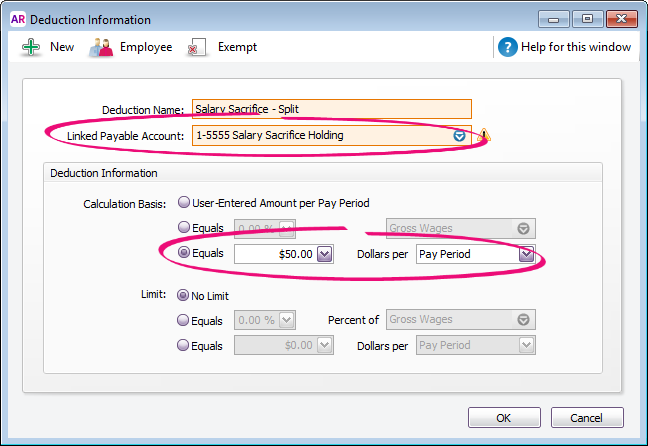Select the Equals percent limit radio button
The image size is (648, 446).
(184, 320)
